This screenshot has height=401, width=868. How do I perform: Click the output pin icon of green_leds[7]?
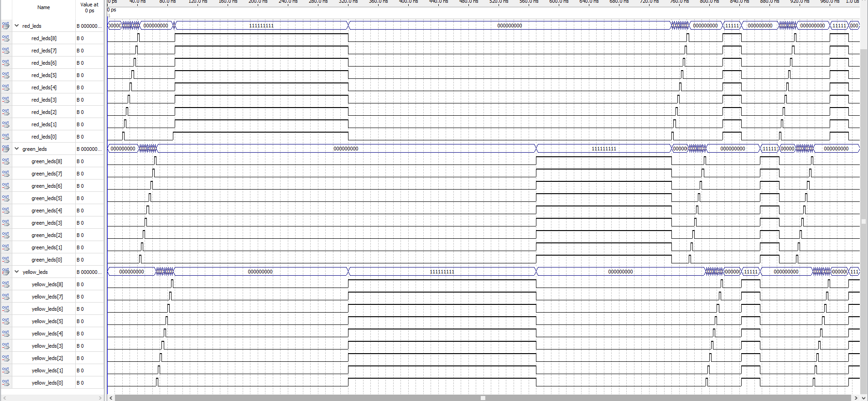pyautogui.click(x=5, y=173)
